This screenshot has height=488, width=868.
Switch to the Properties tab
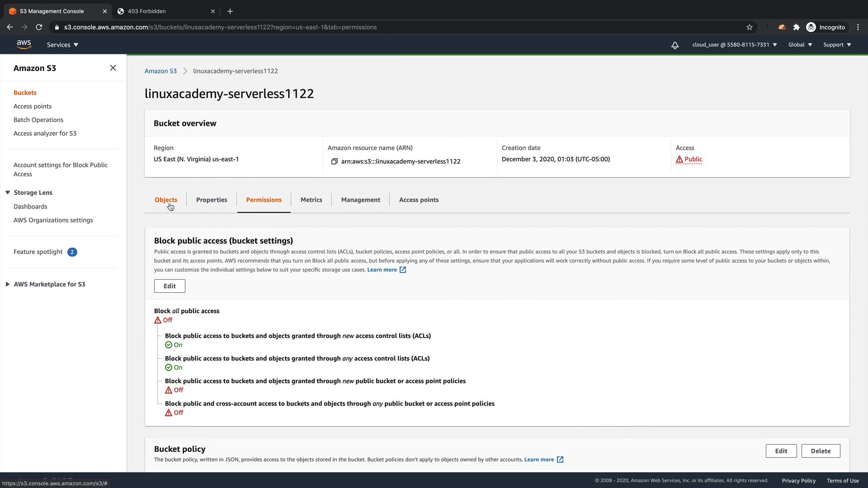212,200
